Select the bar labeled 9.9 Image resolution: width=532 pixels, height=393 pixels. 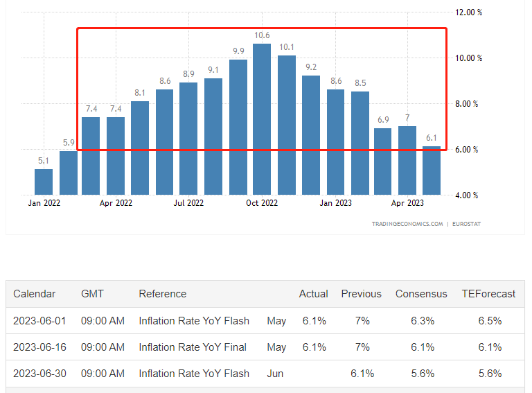click(238, 128)
